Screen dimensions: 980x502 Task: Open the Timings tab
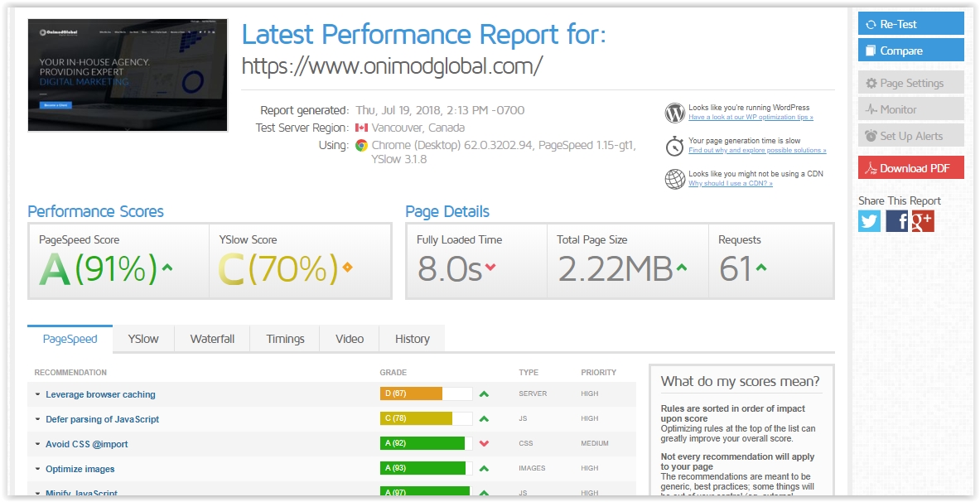[285, 339]
